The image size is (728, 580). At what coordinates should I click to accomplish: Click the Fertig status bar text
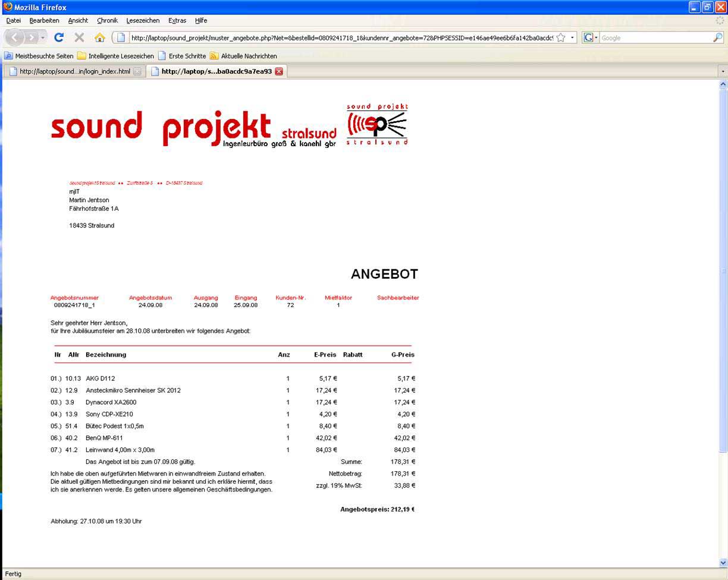pos(13,574)
